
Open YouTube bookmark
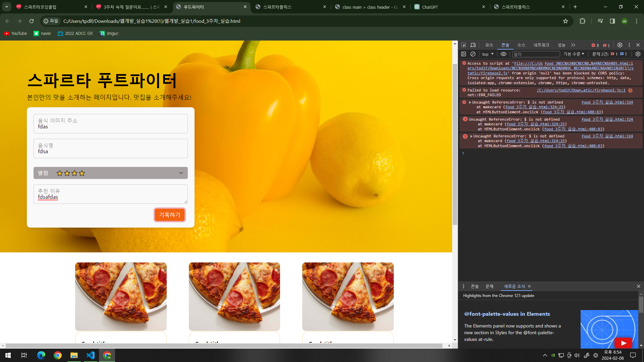click(15, 34)
